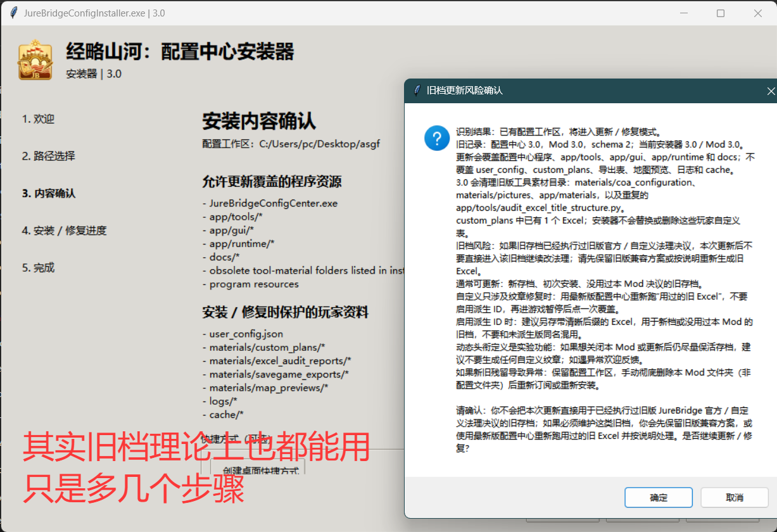Click the 经略山河：配置中心安装器 title

(180, 52)
